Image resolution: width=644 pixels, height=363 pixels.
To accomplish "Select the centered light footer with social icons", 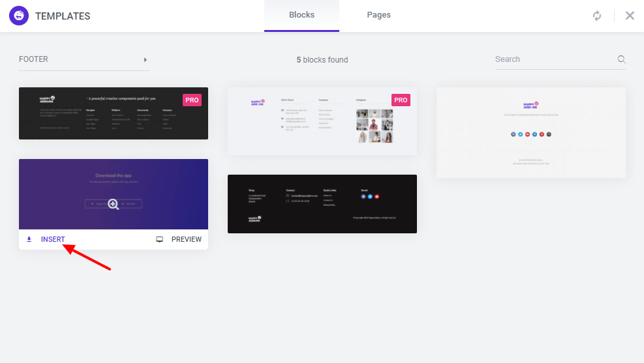I will [530, 132].
